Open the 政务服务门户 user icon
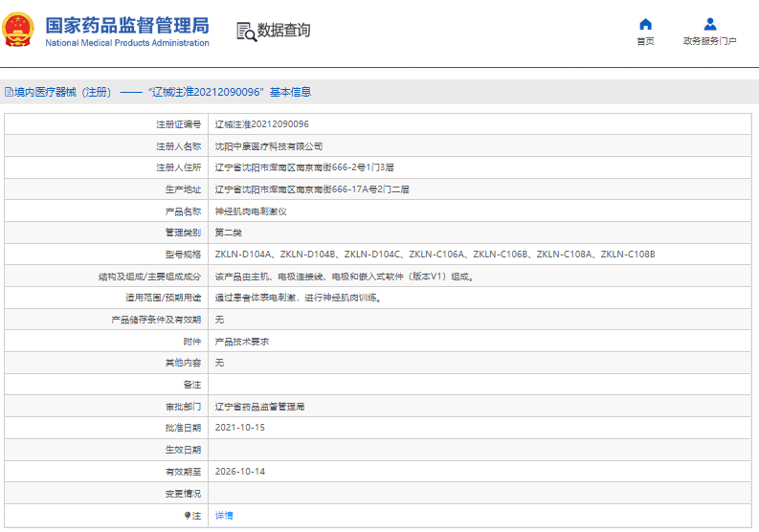759x532 pixels. click(x=709, y=24)
